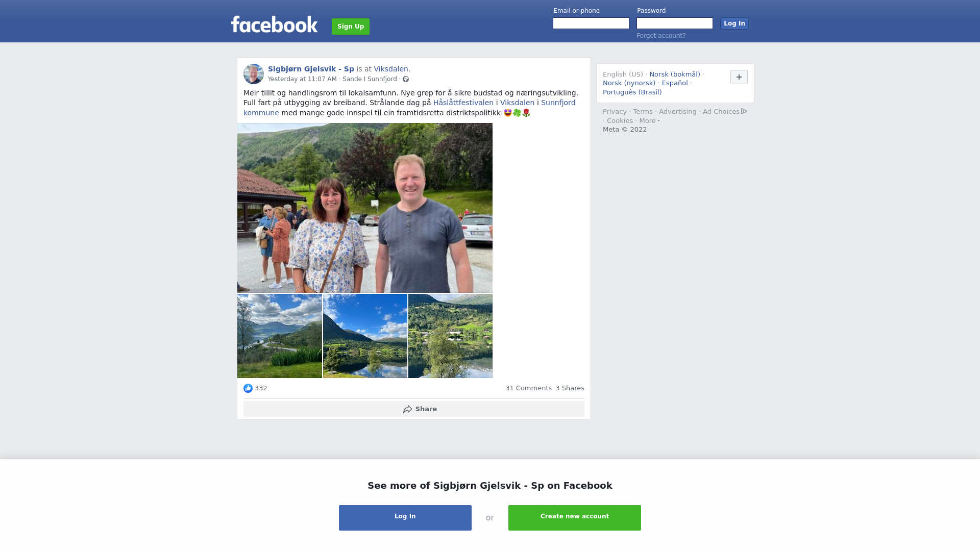Click the Facebook logo
Image resolution: width=980 pixels, height=551 pixels.
[274, 24]
